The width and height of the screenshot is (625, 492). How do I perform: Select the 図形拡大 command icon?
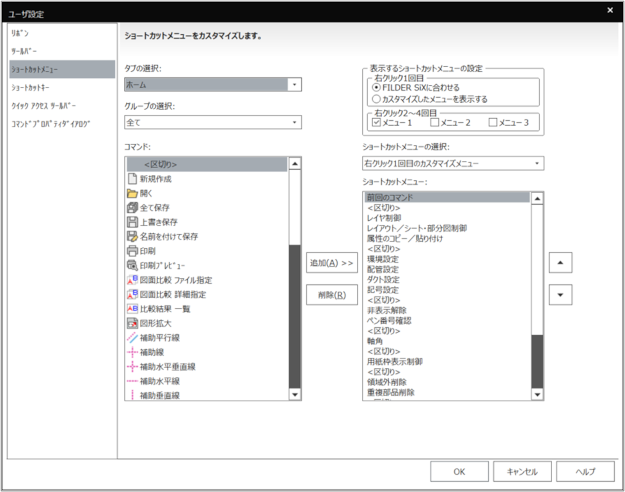coord(131,324)
